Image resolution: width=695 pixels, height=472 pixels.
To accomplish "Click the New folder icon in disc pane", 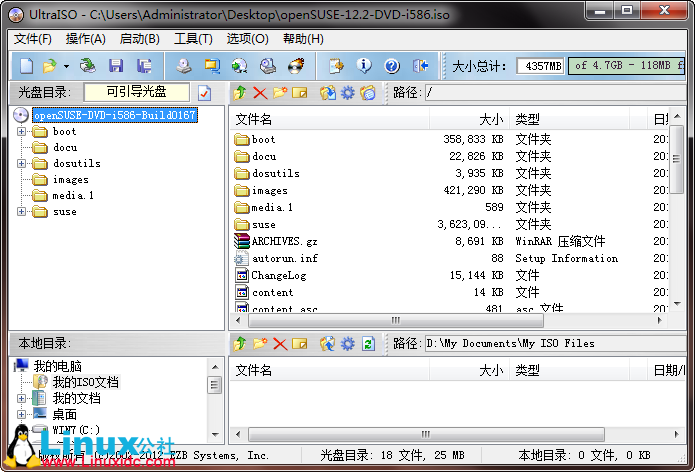I will 280,93.
